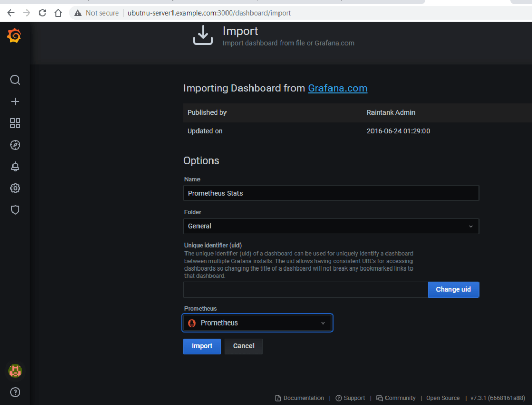532x405 pixels.
Task: Expand the Folder General dropdown
Action: pyautogui.click(x=331, y=226)
